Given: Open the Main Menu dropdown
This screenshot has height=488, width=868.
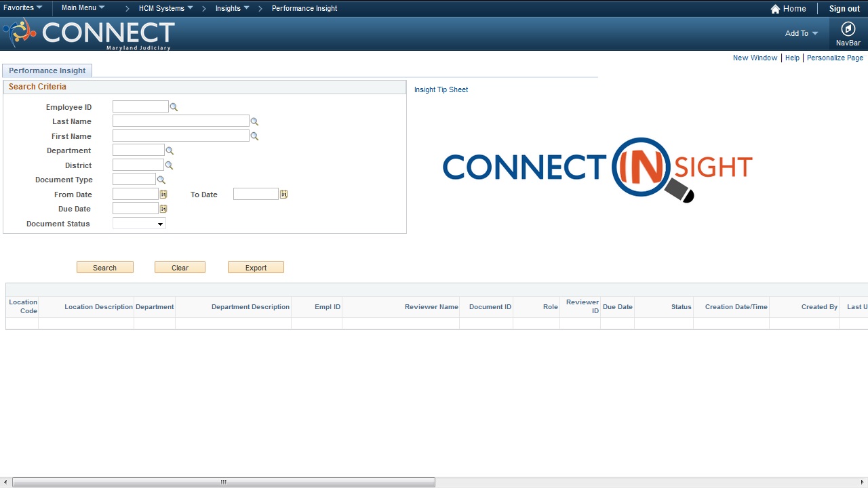Looking at the screenshot, I should pos(83,8).
